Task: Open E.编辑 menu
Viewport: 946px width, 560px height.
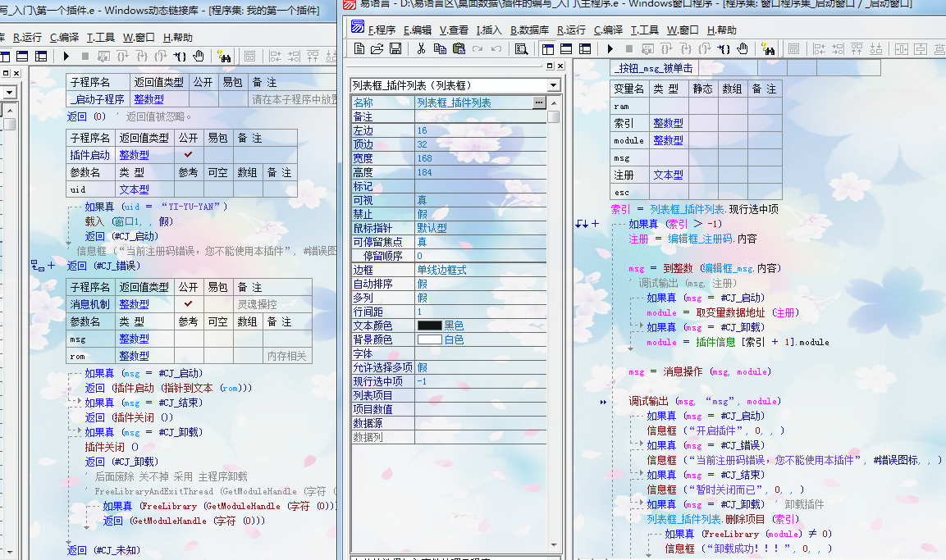Action: 418,30
